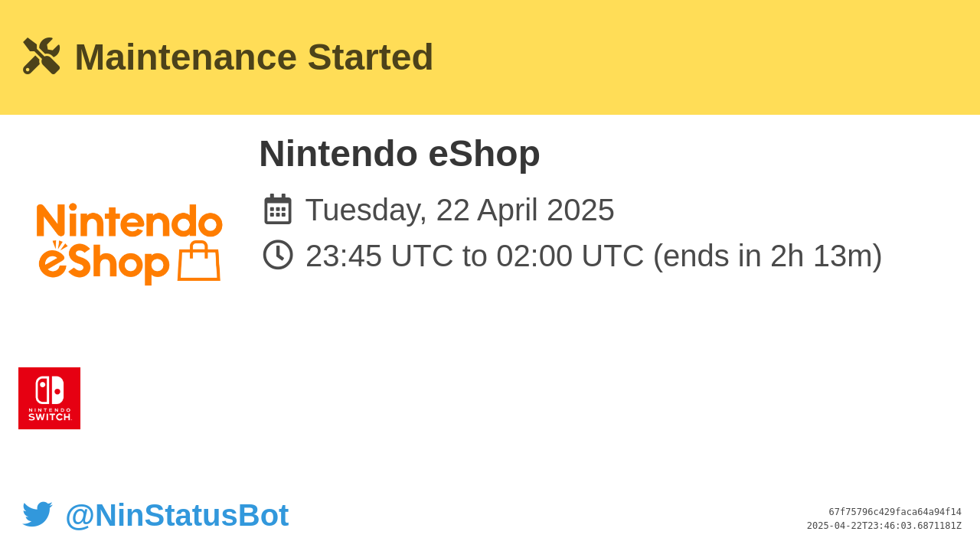Click the word Started in the banner
The height and width of the screenshot is (551, 980).
(371, 57)
